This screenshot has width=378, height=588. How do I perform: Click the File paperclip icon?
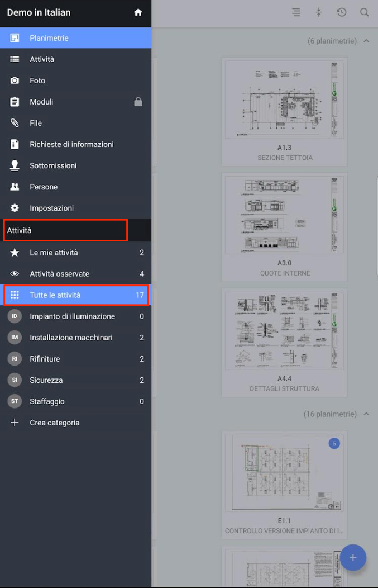[x=15, y=123]
